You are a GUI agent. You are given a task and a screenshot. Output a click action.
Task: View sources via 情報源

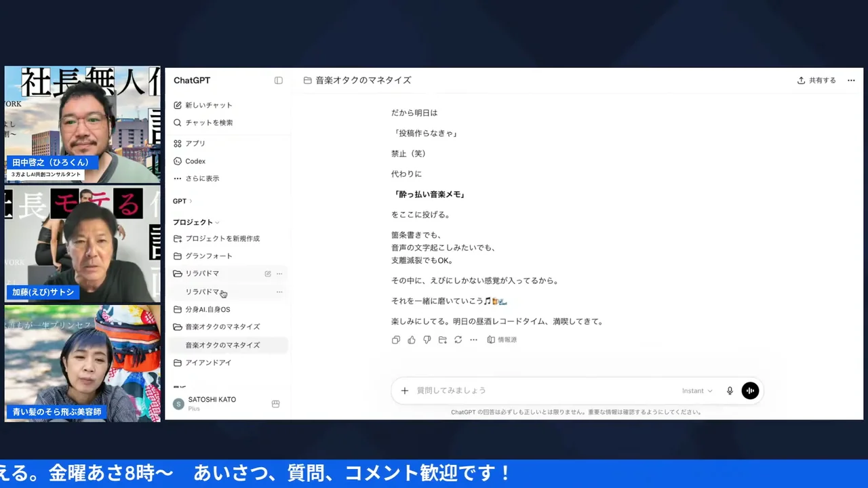pyautogui.click(x=502, y=340)
